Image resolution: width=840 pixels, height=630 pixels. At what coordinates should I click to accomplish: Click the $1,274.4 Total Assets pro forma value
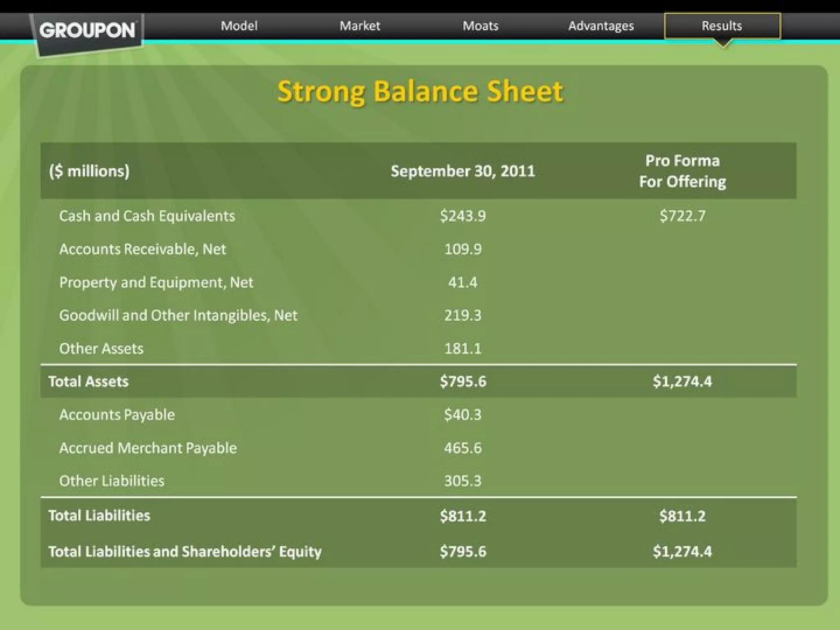(x=682, y=382)
